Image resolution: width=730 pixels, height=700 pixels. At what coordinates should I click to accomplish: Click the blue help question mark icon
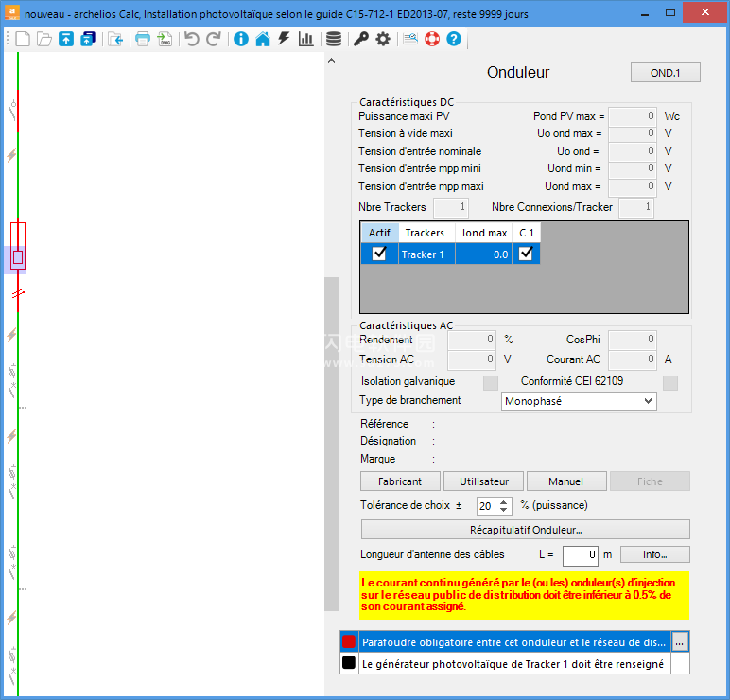click(454, 39)
